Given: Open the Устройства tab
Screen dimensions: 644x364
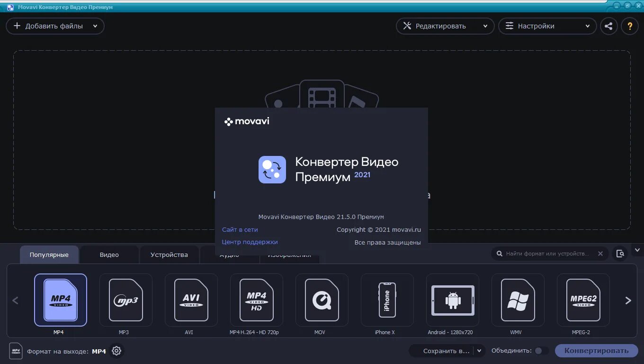Looking at the screenshot, I should (169, 255).
